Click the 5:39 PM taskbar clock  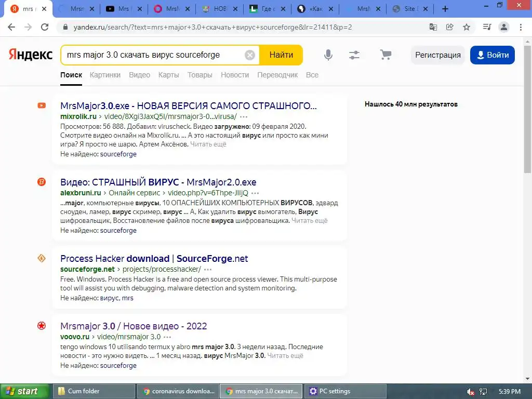pyautogui.click(x=510, y=392)
